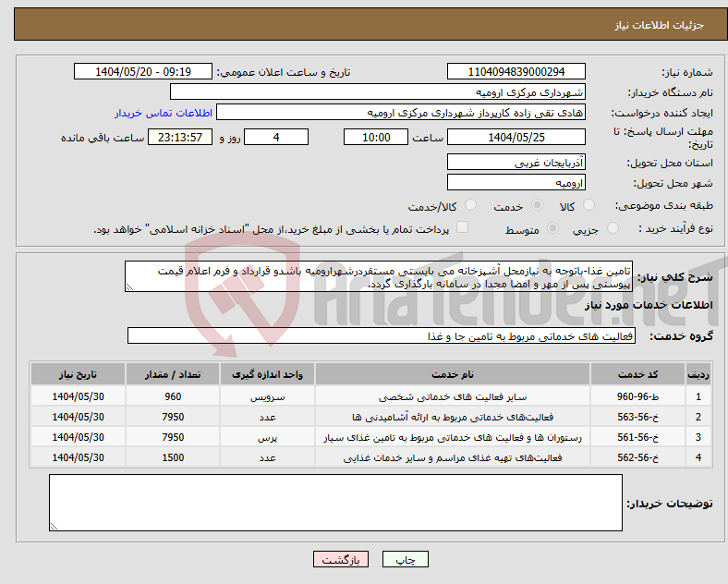Click the 7950 quantity in row 3

pyautogui.click(x=173, y=437)
